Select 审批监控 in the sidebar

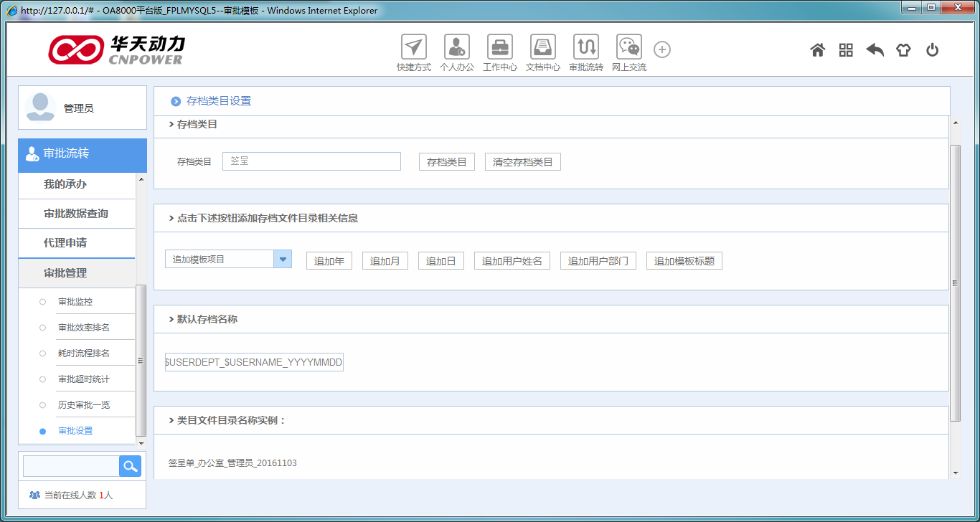75,302
